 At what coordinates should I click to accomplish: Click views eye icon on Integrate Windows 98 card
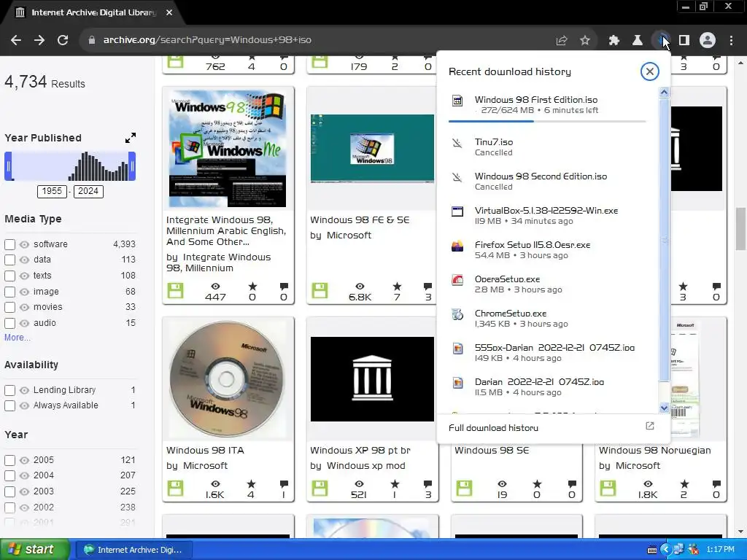215,286
